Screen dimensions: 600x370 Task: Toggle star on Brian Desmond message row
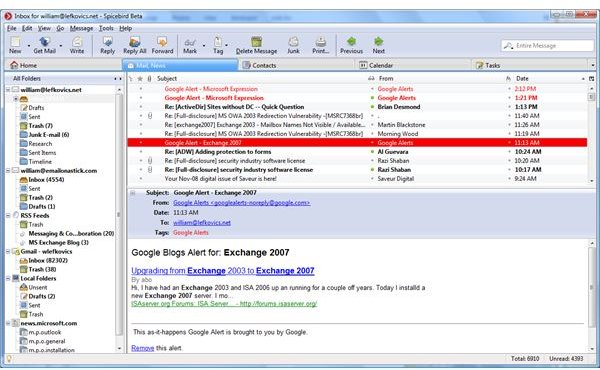click(140, 107)
